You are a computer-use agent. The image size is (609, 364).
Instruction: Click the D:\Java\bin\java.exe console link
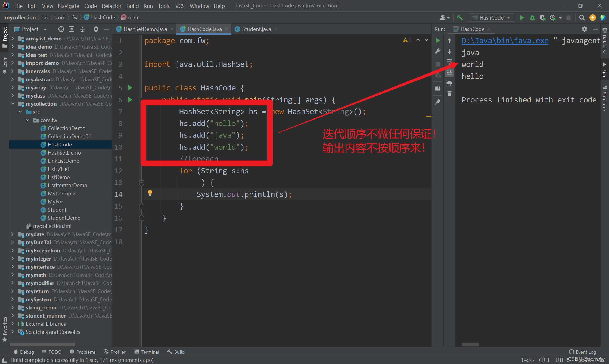(505, 41)
